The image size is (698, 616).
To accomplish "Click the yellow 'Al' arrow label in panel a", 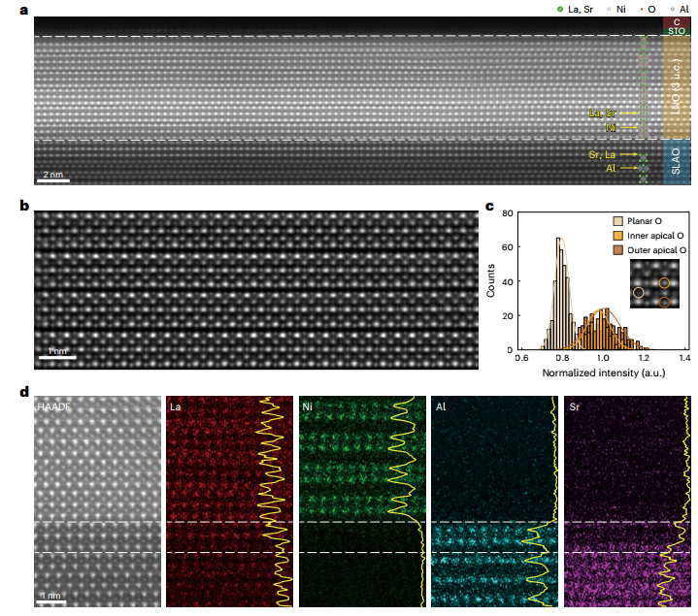I will click(611, 168).
